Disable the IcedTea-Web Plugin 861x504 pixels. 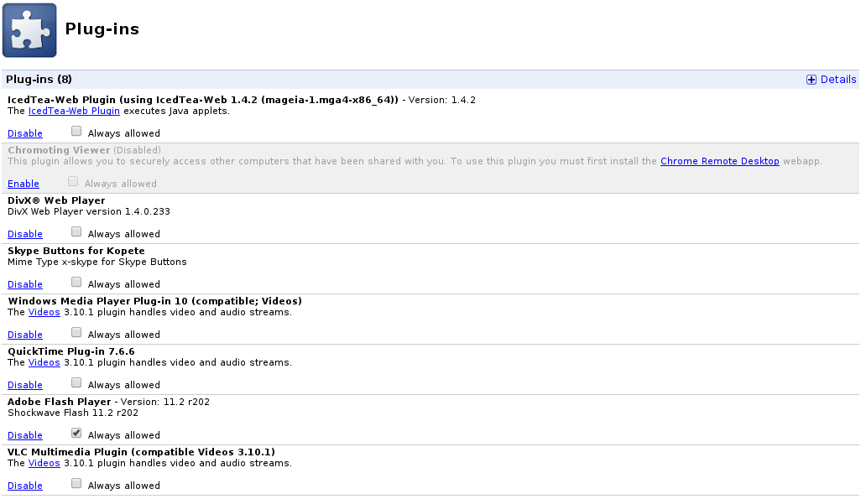click(24, 133)
